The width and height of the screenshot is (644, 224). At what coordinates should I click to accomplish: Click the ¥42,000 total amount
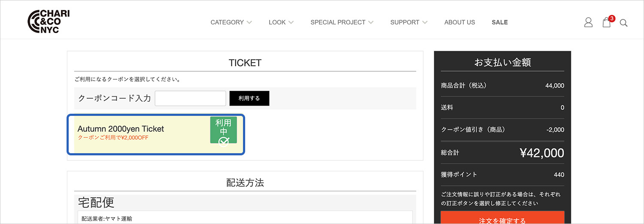(542, 153)
